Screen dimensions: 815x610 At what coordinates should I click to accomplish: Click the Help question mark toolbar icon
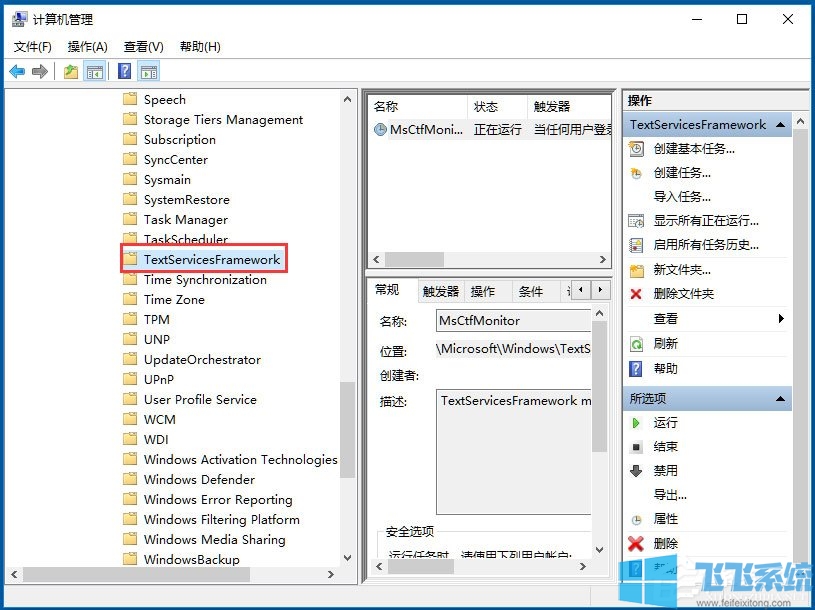pos(122,71)
